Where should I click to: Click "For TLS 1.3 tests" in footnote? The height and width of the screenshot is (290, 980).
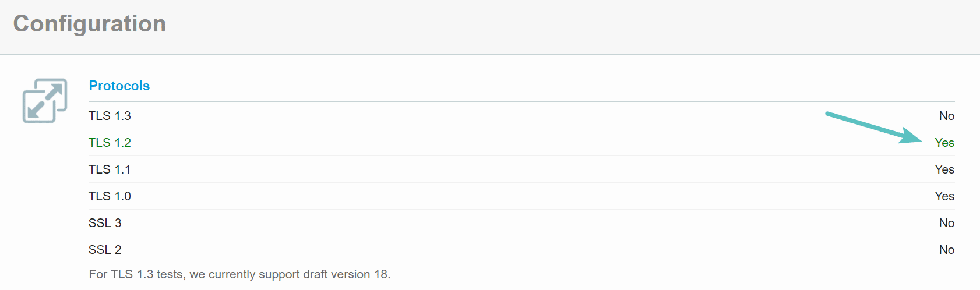137,274
